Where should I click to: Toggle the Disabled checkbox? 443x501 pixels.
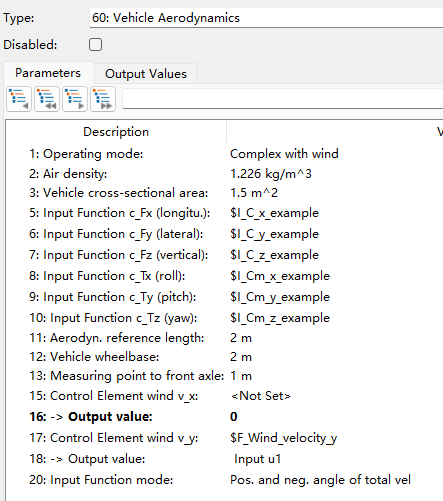pyautogui.click(x=95, y=45)
